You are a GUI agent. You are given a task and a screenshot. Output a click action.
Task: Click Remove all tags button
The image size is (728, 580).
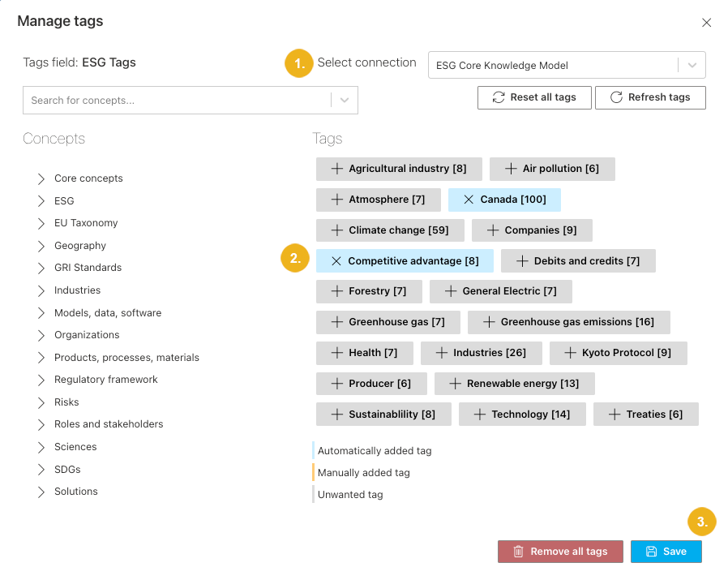(560, 552)
